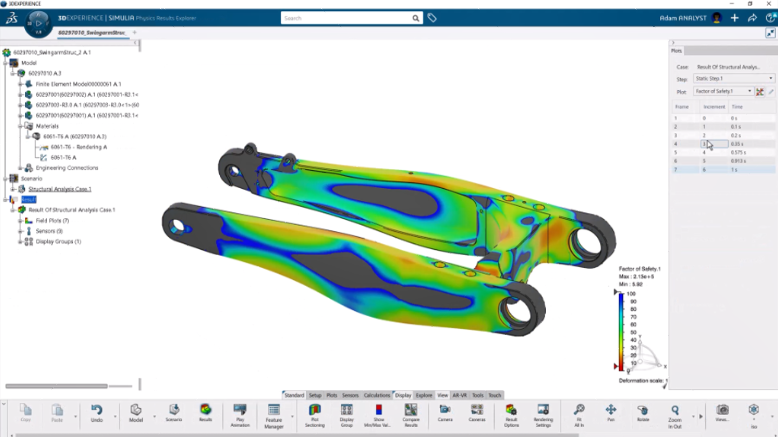Image resolution: width=778 pixels, height=437 pixels.
Task: Click in the Search input field
Action: click(345, 18)
